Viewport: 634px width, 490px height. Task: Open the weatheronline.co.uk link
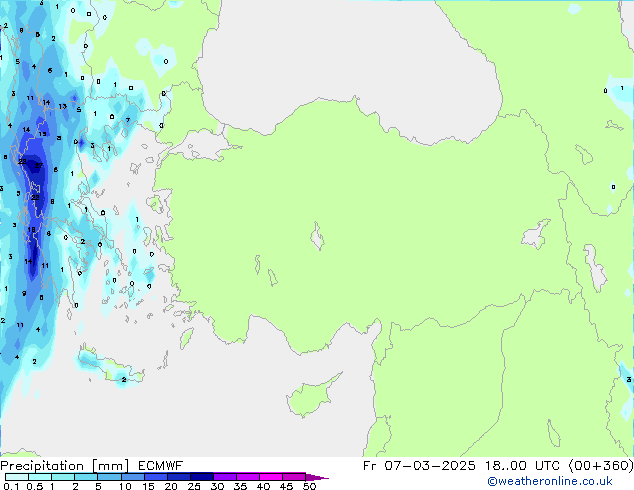tap(550, 481)
